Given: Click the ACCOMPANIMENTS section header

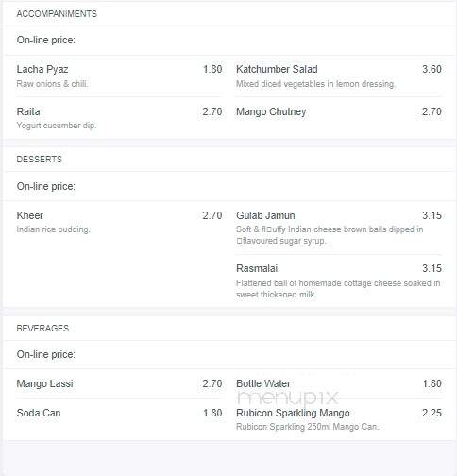Looking at the screenshot, I should (x=57, y=14).
